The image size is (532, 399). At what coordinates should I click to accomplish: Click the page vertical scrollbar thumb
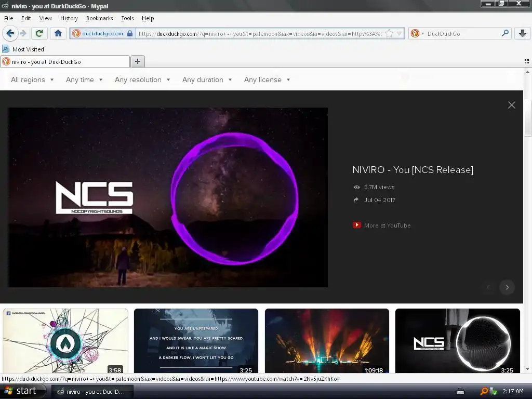click(528, 118)
